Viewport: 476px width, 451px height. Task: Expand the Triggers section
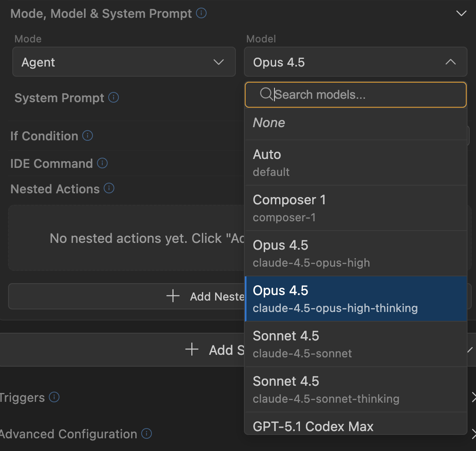[x=473, y=397]
